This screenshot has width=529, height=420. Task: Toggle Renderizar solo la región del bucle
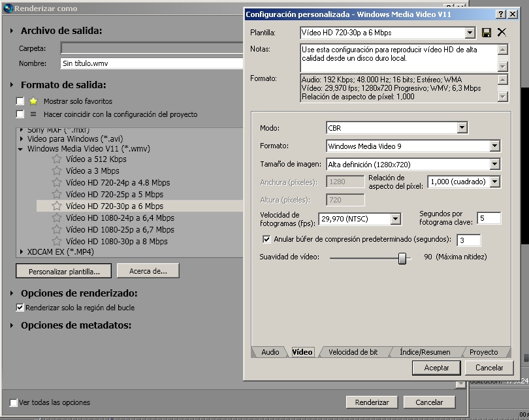click(x=20, y=308)
